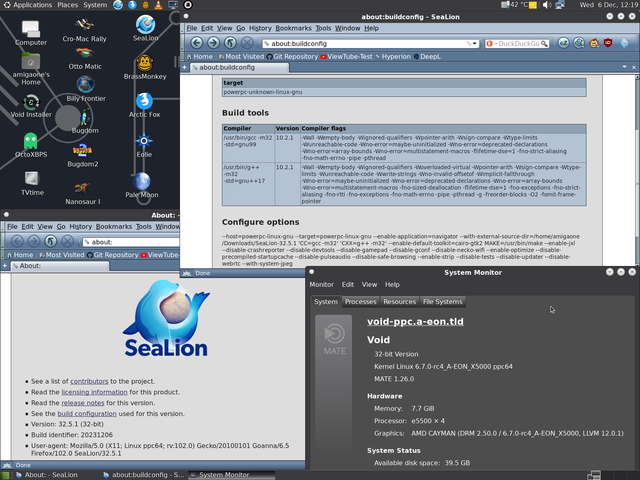
Task: Click the date and time clock in panel
Action: point(608,5)
